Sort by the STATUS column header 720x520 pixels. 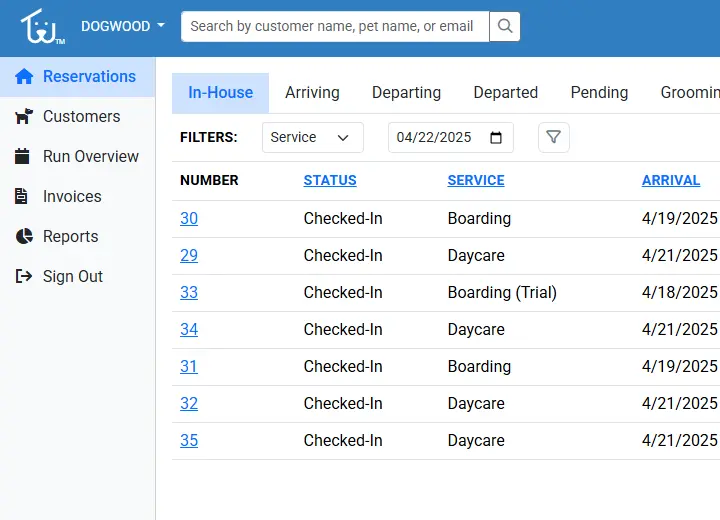pyautogui.click(x=330, y=181)
